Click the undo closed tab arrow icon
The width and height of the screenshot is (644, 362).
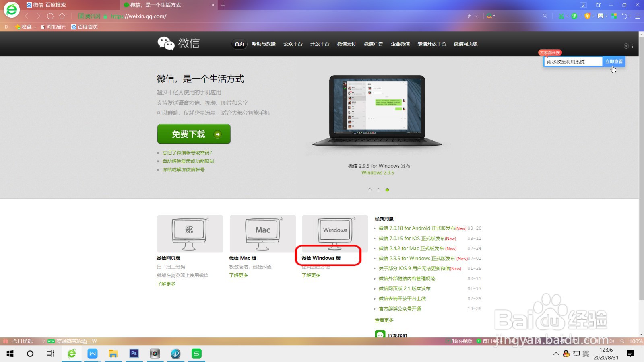624,16
